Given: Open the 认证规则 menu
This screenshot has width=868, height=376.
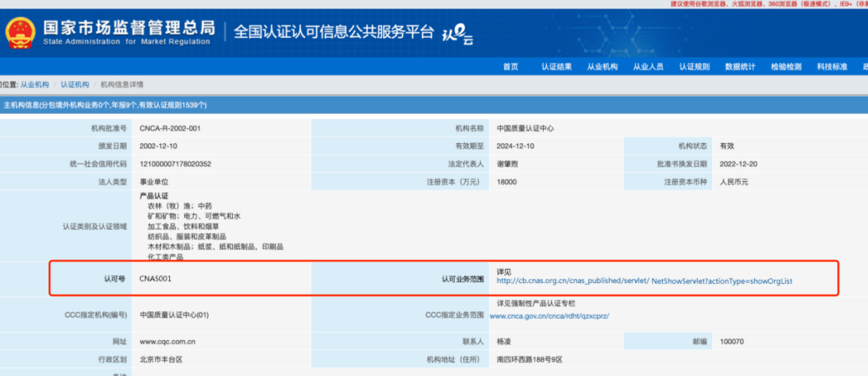Looking at the screenshot, I should point(695,67).
